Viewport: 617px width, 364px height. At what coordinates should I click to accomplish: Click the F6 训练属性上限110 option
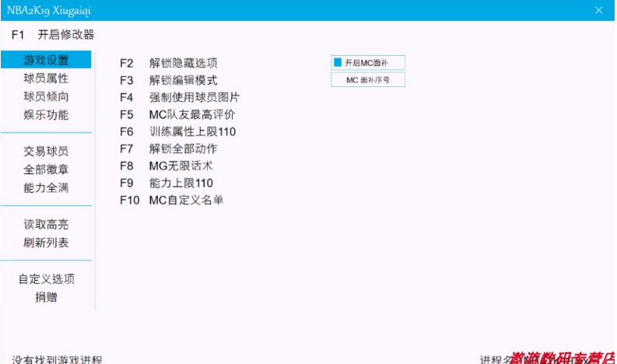[178, 131]
